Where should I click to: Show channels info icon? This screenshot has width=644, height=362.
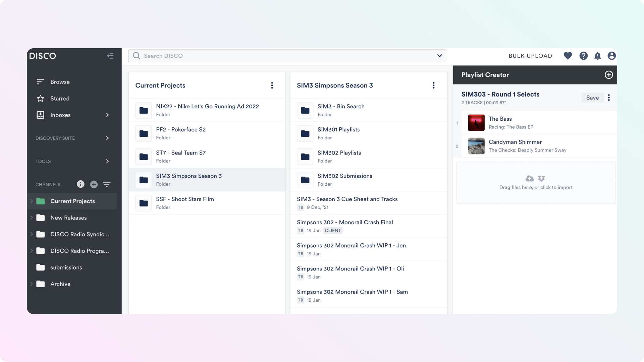[80, 184]
